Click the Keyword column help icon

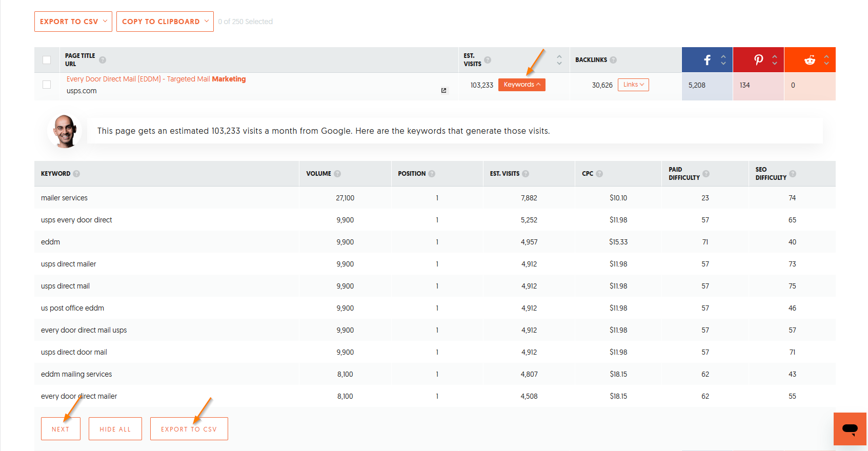76,174
